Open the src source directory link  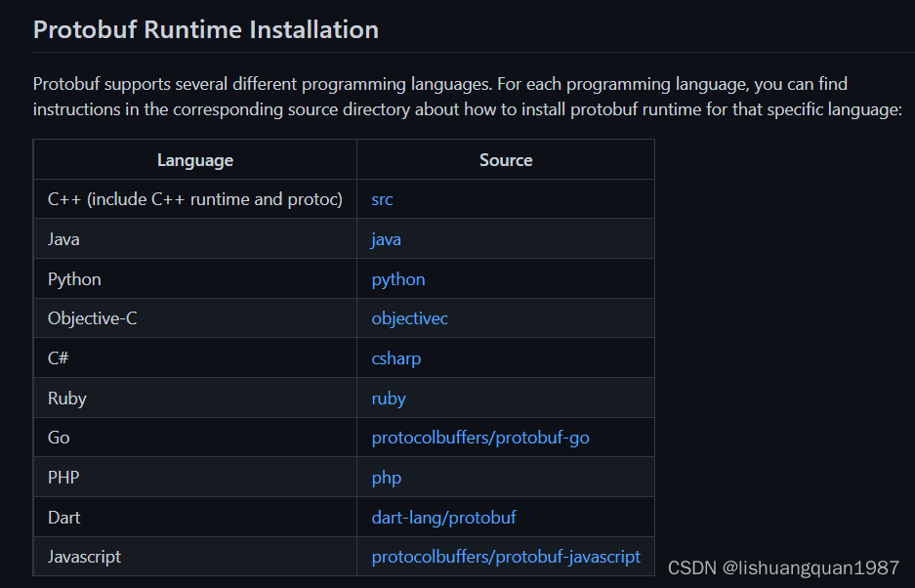[382, 199]
